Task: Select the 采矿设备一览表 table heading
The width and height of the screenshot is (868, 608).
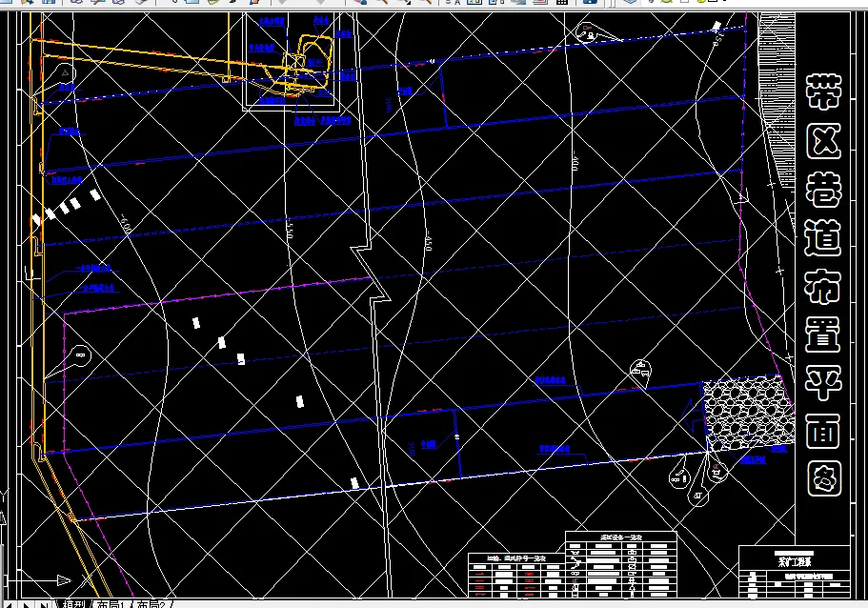Action: point(621,537)
